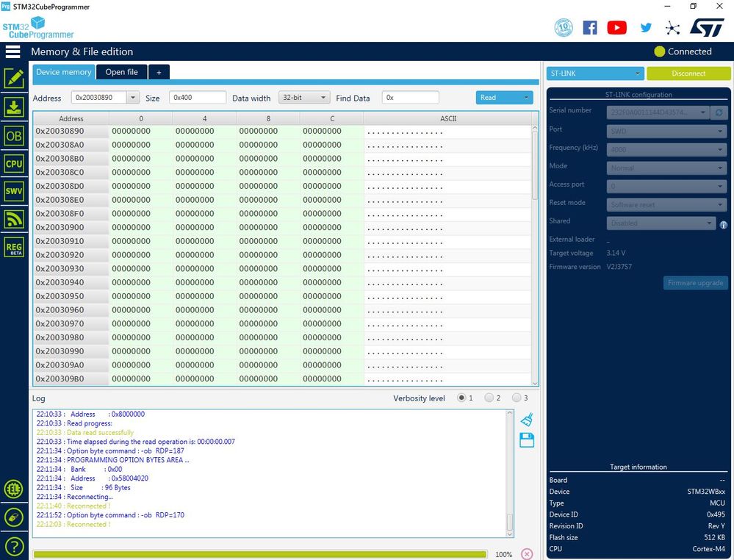The height and width of the screenshot is (560, 734).
Task: Click Target voltage value 3.14 V
Action: point(616,253)
